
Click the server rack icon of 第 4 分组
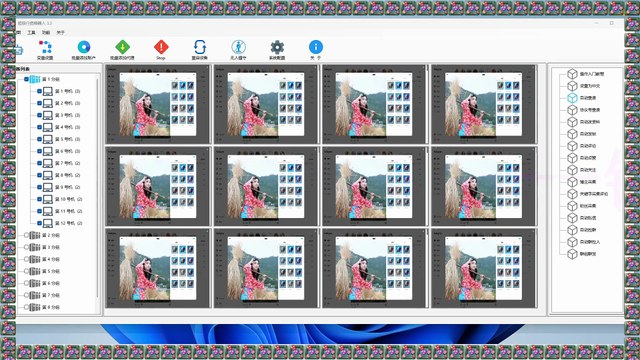[x=35, y=259]
